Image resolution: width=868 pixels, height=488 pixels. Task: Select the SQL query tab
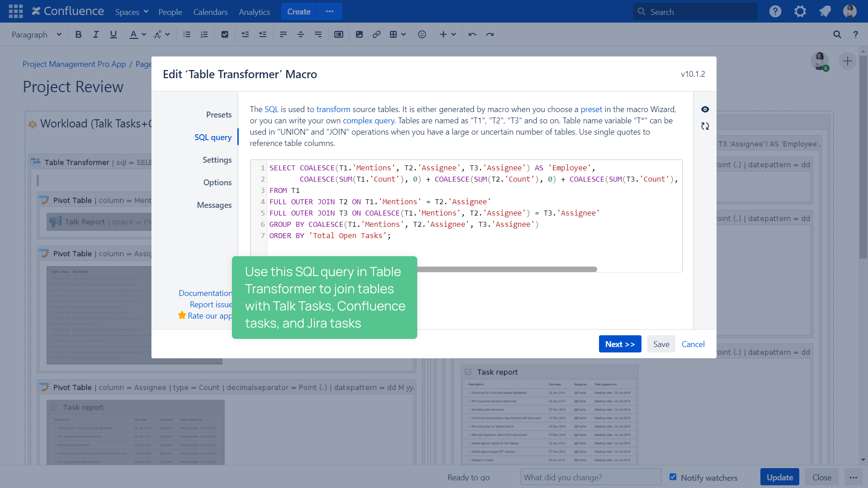click(x=213, y=137)
